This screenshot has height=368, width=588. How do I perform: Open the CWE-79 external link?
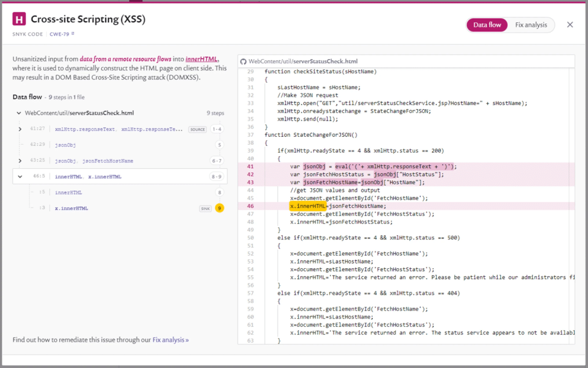coord(60,34)
